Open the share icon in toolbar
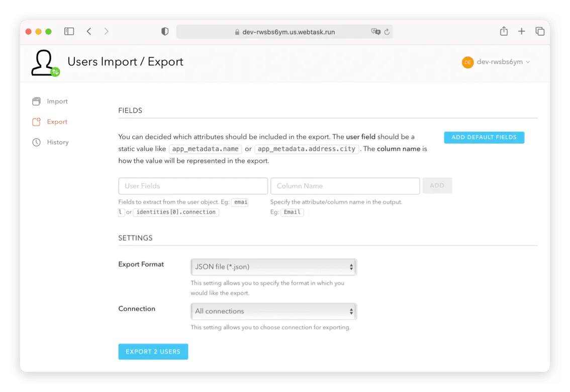 tap(504, 31)
